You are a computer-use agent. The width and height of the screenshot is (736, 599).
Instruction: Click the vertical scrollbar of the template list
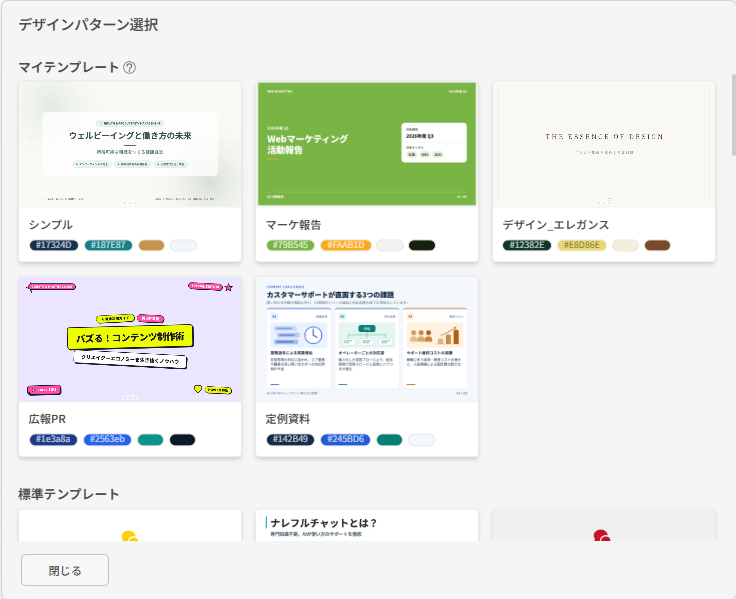tap(733, 115)
